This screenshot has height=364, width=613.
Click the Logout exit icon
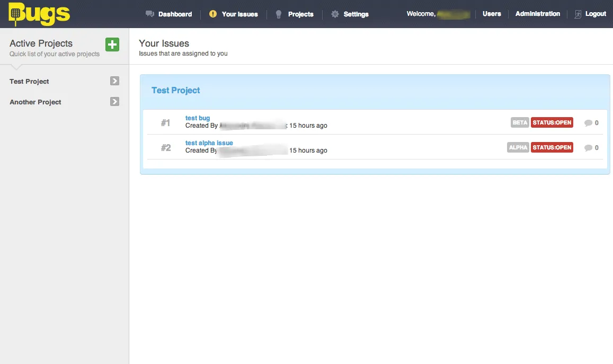(x=577, y=14)
